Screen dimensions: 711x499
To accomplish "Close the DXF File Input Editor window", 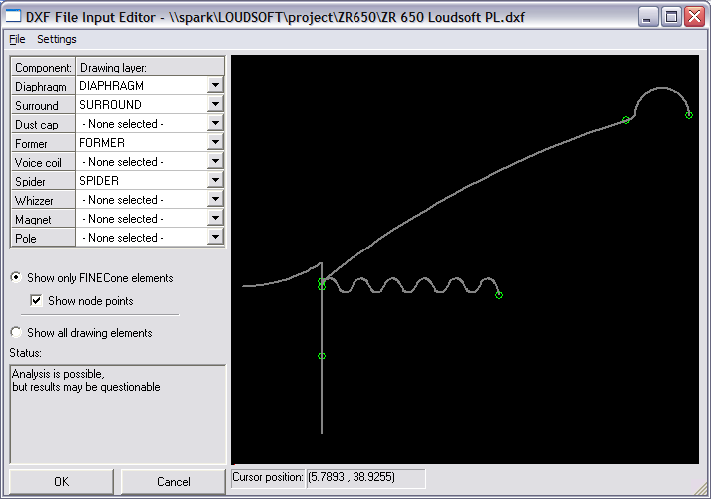I will tap(695, 17).
